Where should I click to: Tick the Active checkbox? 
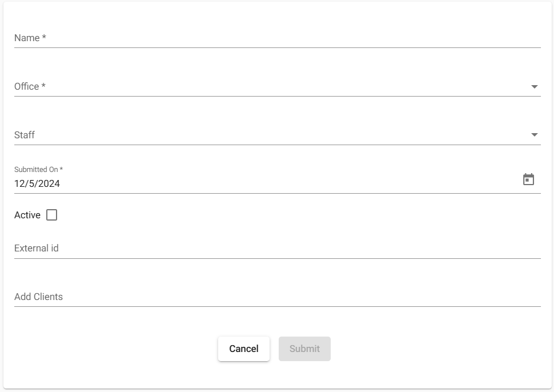[x=51, y=215]
